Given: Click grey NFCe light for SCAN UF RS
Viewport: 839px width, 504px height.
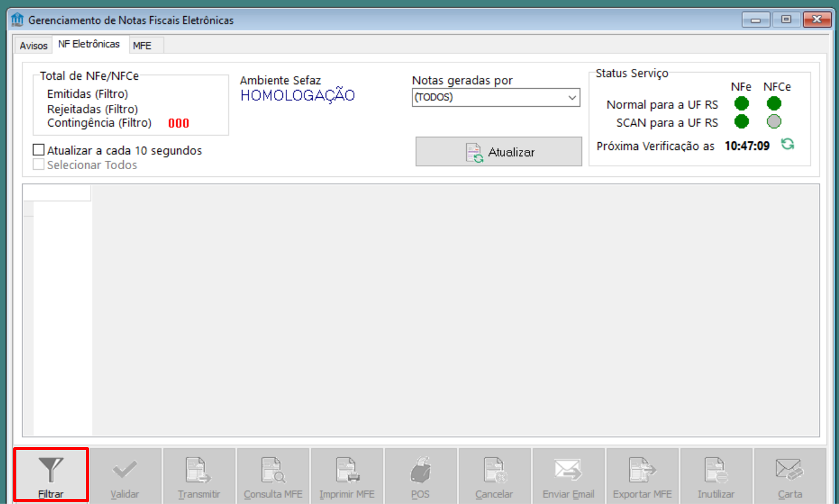Looking at the screenshot, I should tap(774, 121).
